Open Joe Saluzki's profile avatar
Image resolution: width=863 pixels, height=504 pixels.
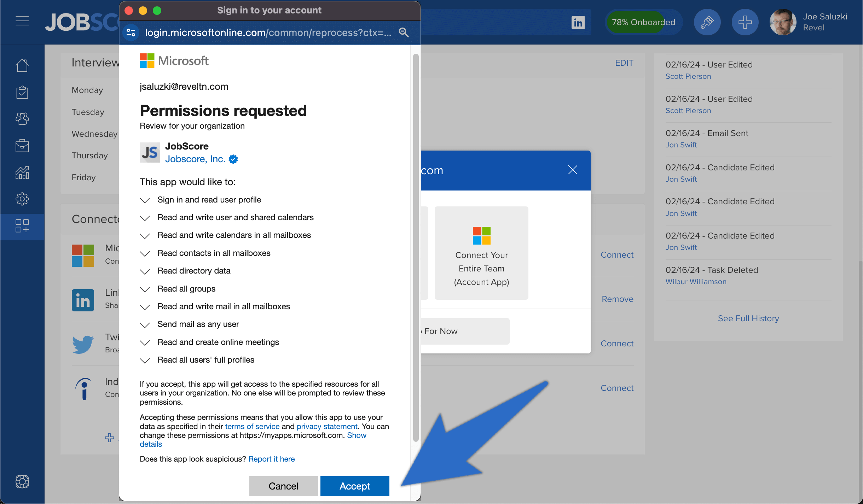(783, 22)
